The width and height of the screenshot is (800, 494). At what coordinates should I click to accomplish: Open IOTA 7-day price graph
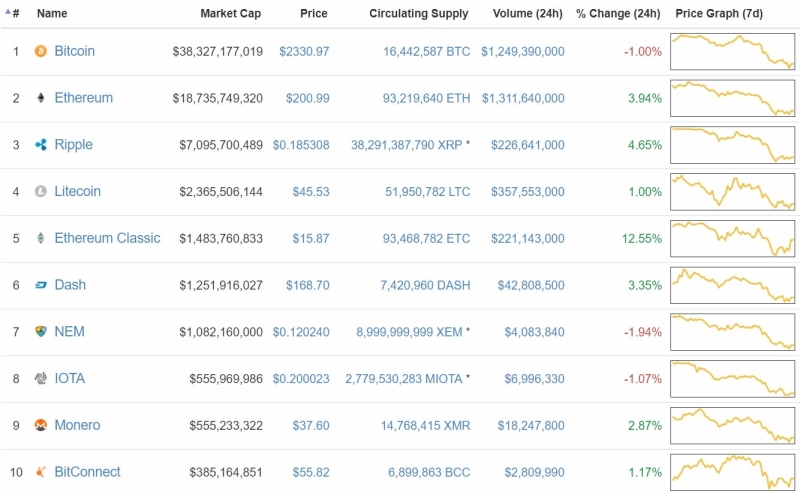tap(733, 379)
